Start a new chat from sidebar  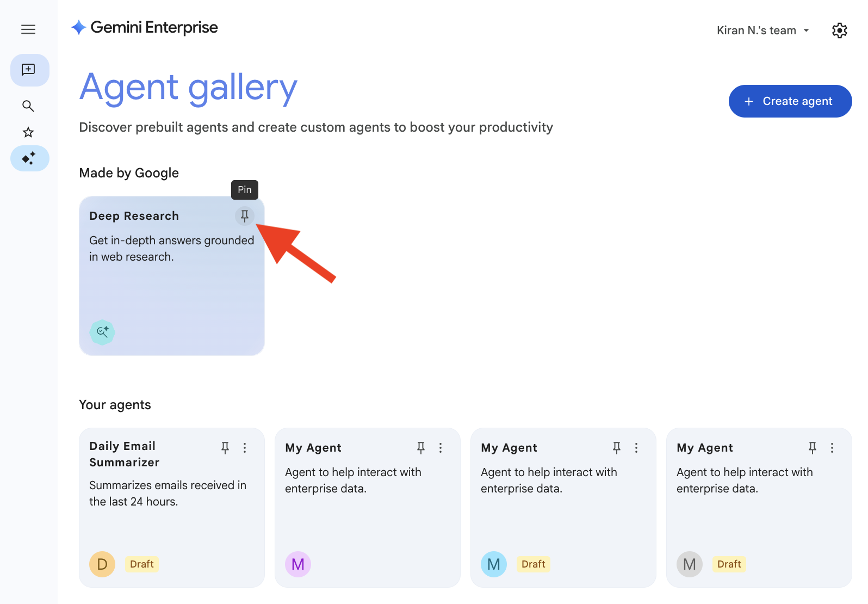tap(29, 70)
